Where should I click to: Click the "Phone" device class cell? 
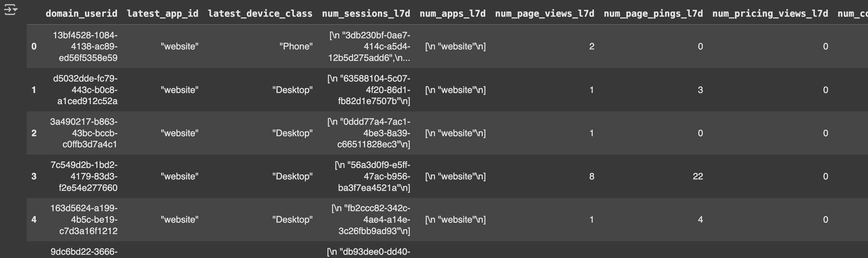point(296,46)
